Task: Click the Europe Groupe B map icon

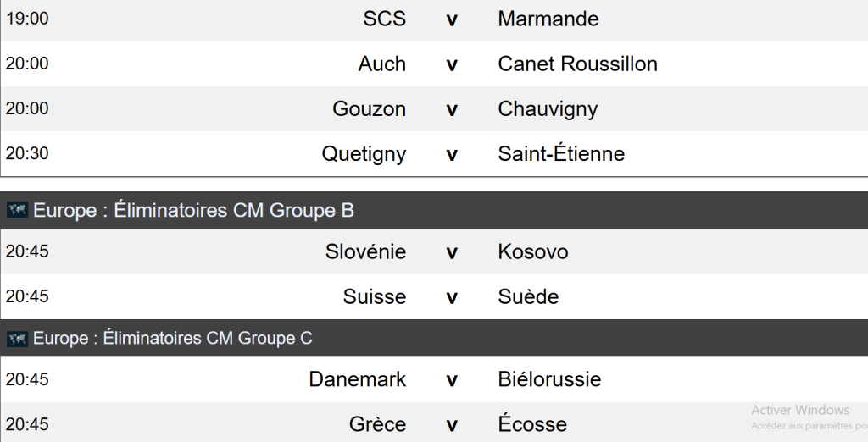Action: click(x=17, y=211)
